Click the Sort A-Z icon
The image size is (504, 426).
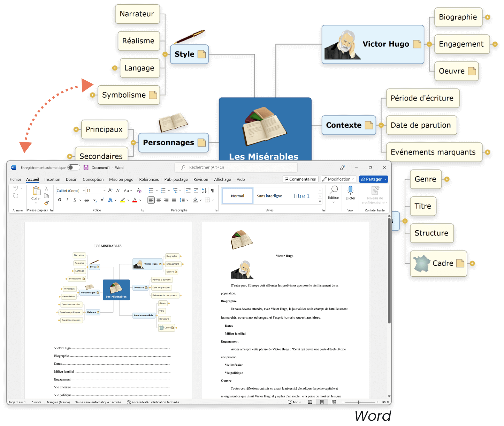pyautogui.click(x=204, y=190)
